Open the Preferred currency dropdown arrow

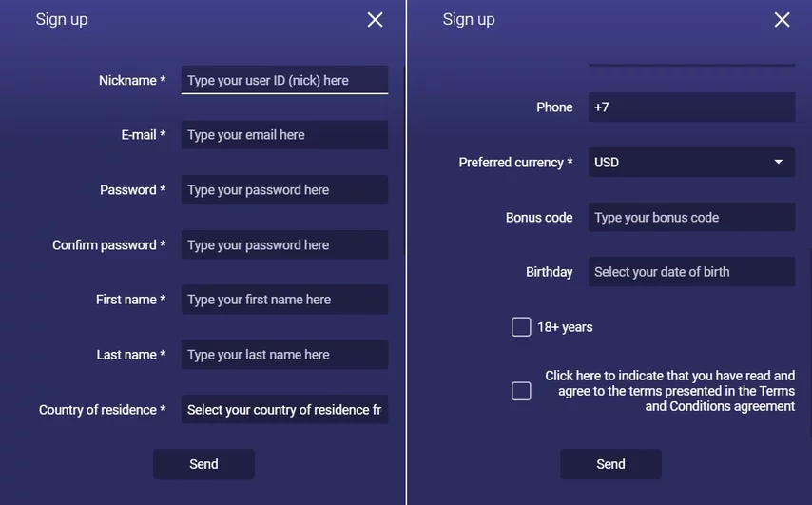pyautogui.click(x=778, y=163)
